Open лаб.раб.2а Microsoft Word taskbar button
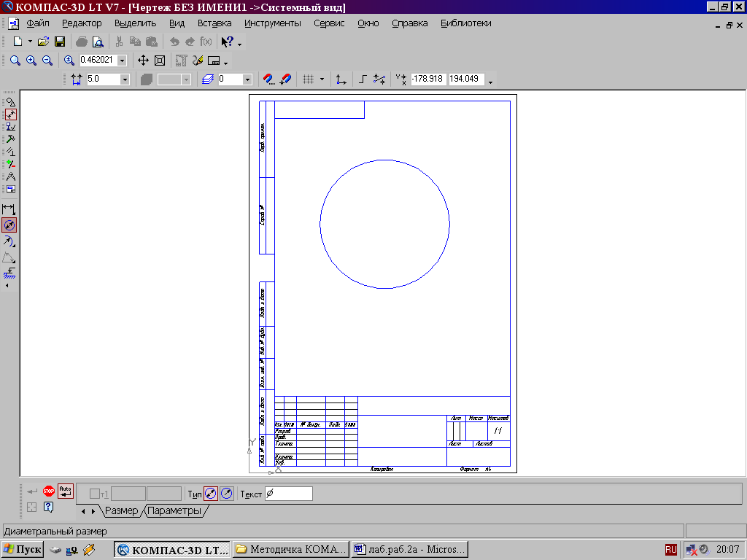This screenshot has height=560, width=747. tap(409, 549)
